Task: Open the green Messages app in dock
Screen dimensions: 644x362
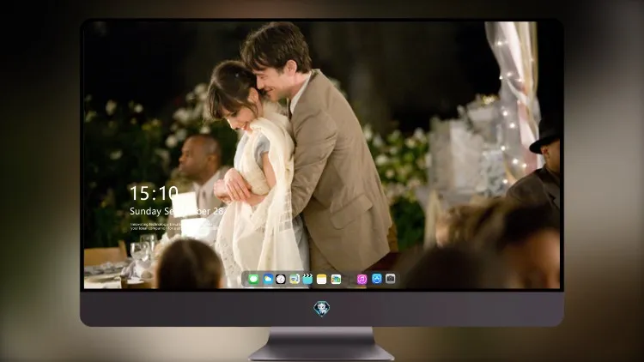Action: 253,279
